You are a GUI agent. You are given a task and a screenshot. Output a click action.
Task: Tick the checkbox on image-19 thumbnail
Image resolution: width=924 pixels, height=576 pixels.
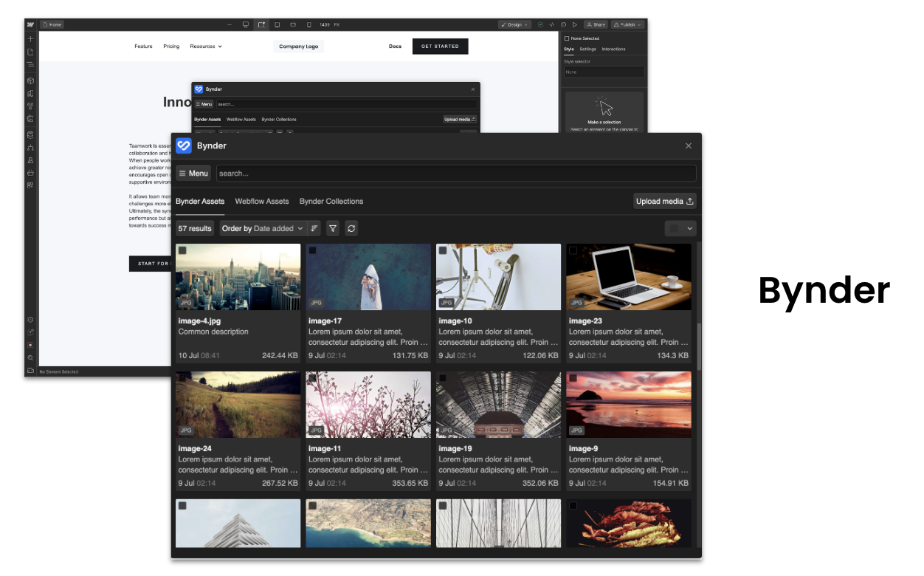tap(443, 378)
